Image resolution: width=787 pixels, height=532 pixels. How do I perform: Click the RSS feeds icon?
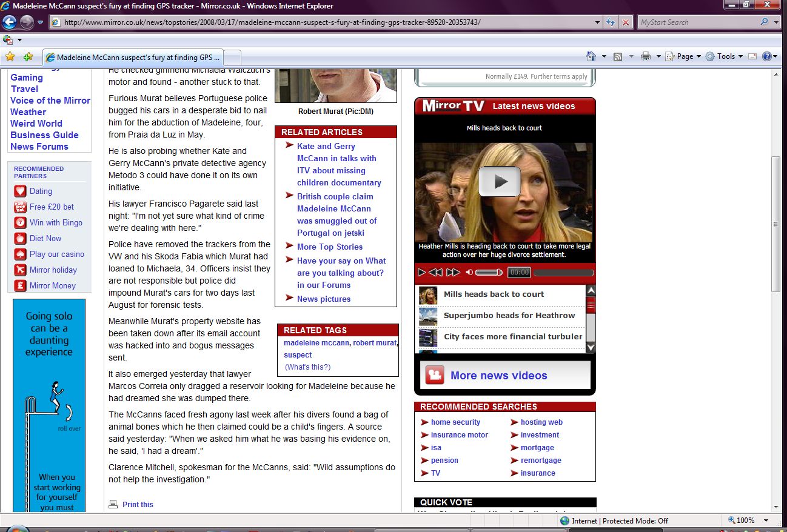(618, 56)
